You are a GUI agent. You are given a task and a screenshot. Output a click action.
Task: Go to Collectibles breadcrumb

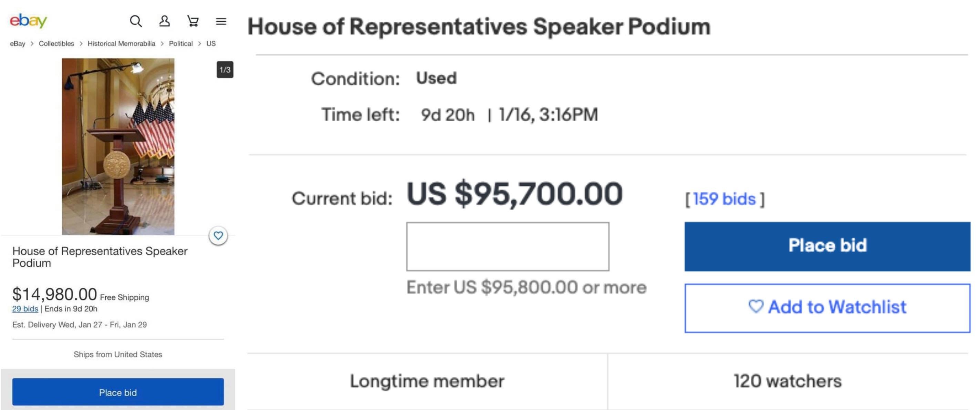(x=56, y=44)
